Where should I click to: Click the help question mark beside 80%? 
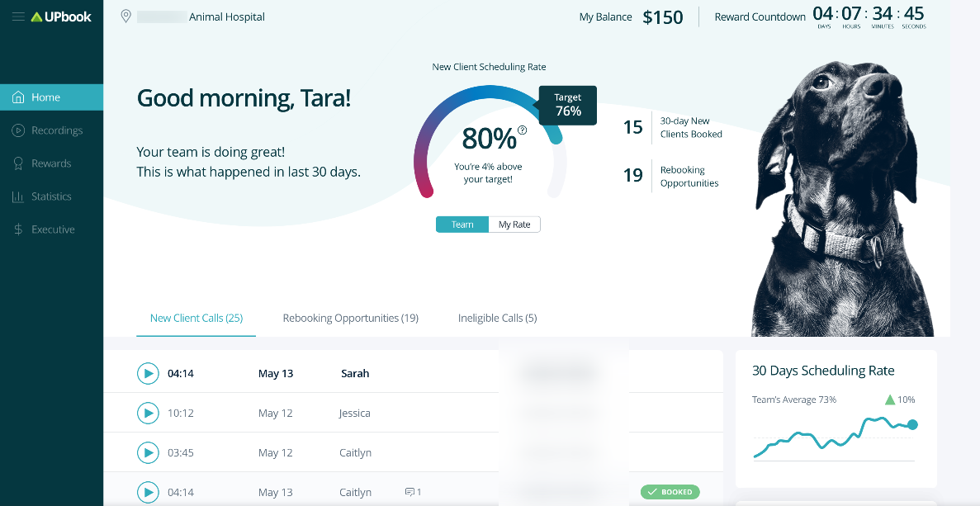(522, 130)
